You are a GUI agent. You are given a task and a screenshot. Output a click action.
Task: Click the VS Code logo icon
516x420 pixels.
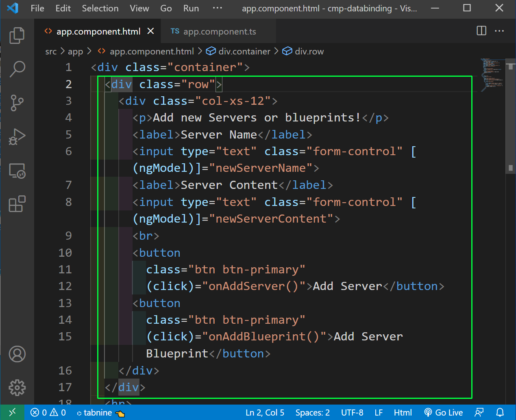(13, 8)
